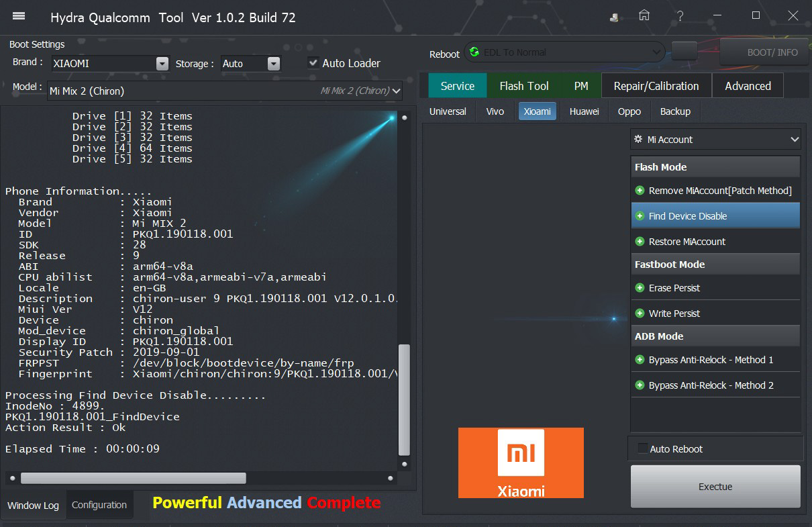Image resolution: width=812 pixels, height=527 pixels.
Task: Expand the Brand XIAOMI dropdown
Action: pyautogui.click(x=162, y=64)
